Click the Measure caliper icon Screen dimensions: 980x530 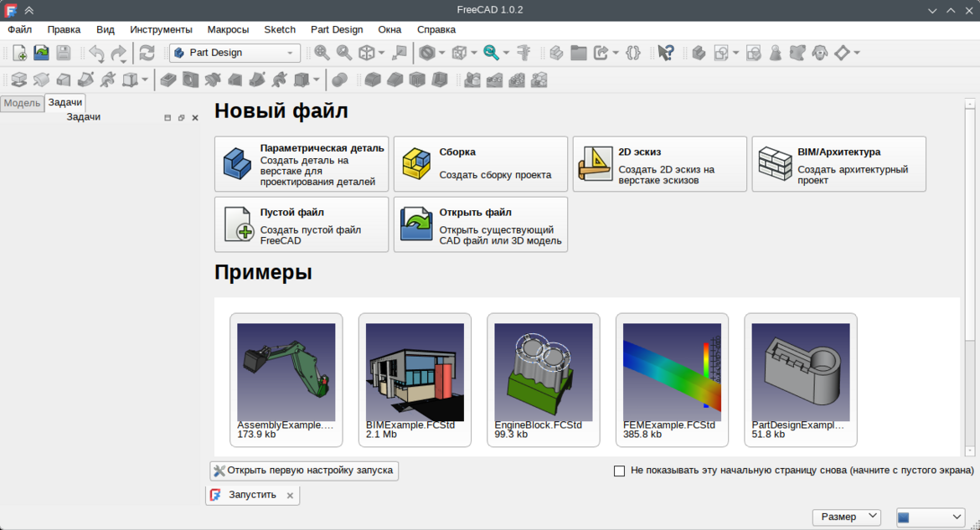coord(524,53)
